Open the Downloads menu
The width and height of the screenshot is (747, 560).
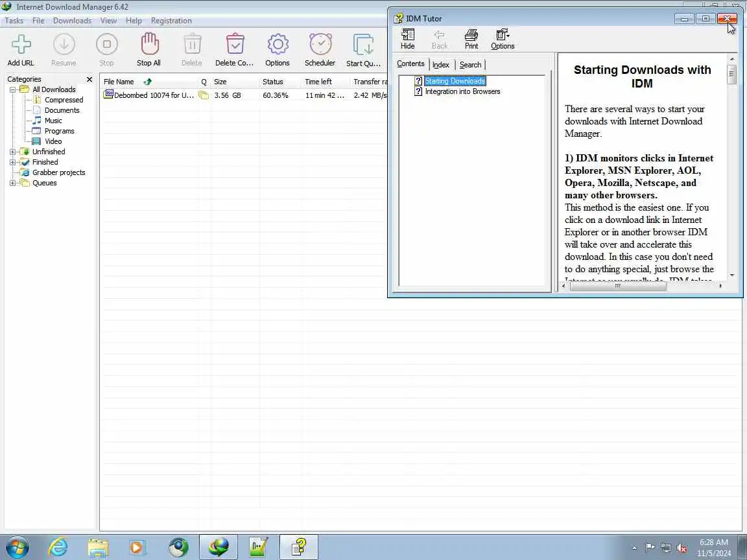point(73,21)
